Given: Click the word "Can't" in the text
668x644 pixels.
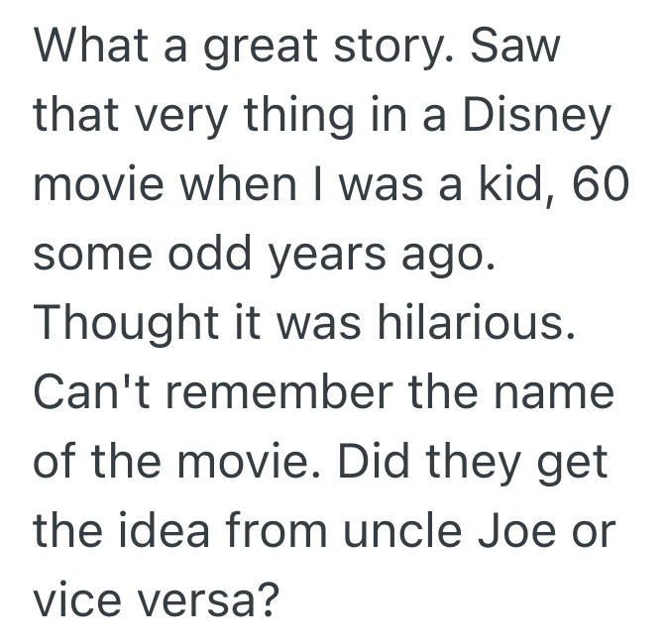Looking at the screenshot, I should 86,394.
